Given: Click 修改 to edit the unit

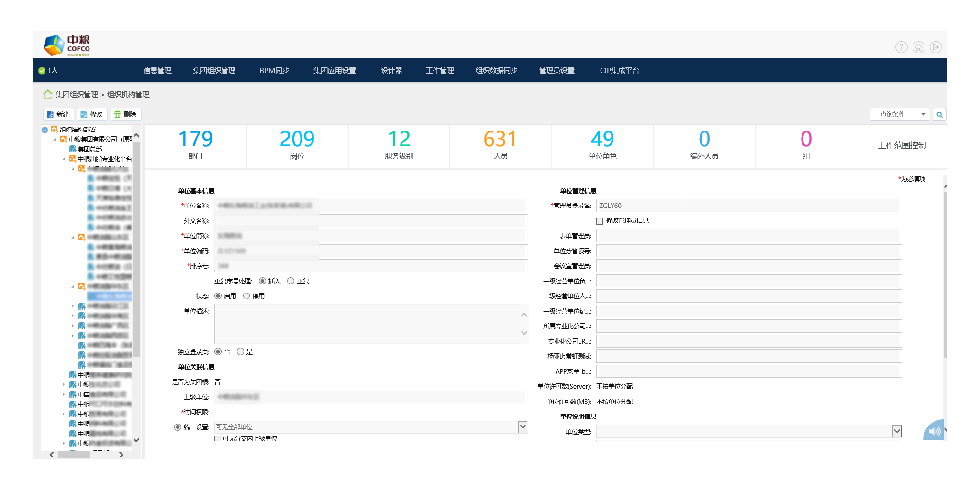Looking at the screenshot, I should 91,114.
